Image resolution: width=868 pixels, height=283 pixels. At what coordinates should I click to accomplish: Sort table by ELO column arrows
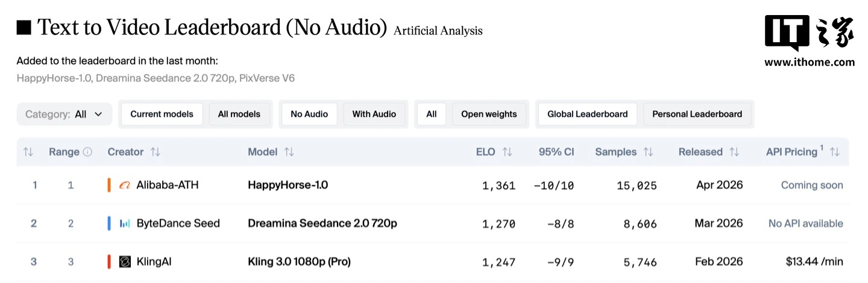(x=507, y=152)
